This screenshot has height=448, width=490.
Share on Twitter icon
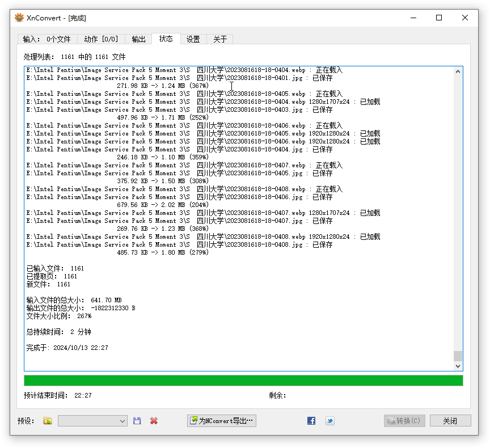330,421
